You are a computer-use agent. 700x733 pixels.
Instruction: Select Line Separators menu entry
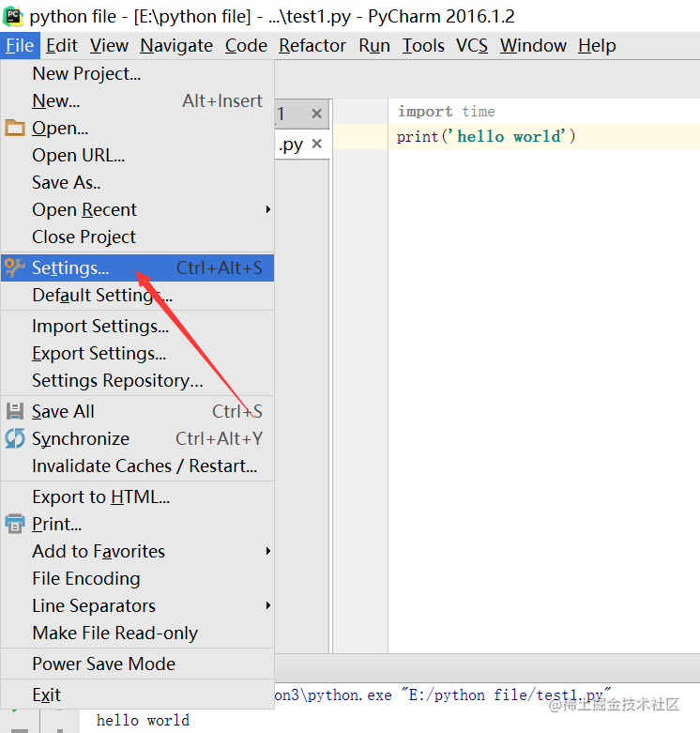137,605
